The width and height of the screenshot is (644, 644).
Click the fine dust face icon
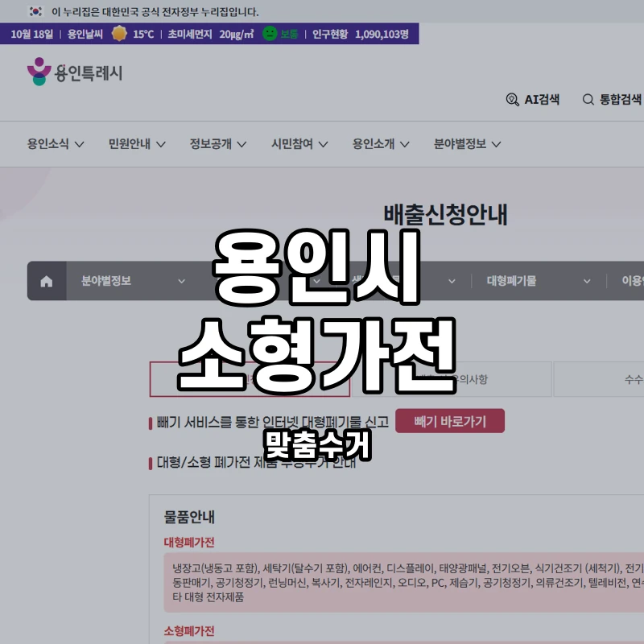click(x=270, y=34)
